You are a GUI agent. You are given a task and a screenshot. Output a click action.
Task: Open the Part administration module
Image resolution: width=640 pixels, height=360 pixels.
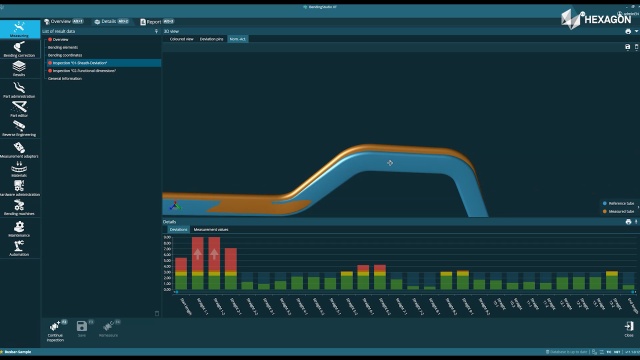click(19, 90)
